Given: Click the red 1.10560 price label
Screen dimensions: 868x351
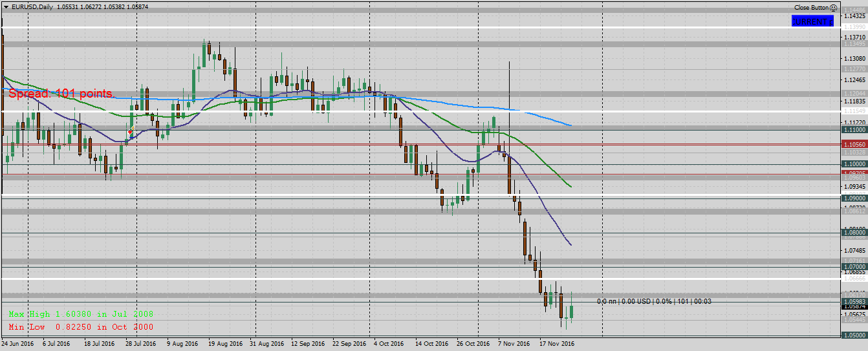Looking at the screenshot, I should point(854,145).
